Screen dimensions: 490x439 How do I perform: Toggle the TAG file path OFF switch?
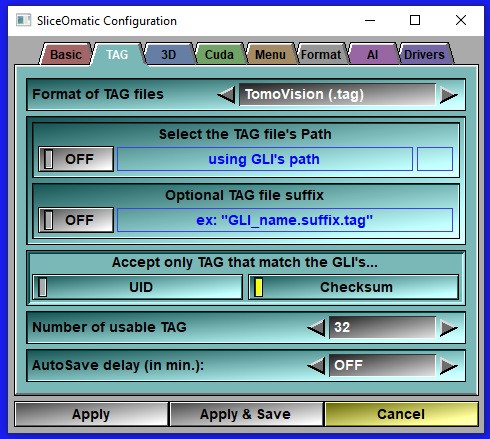76,159
